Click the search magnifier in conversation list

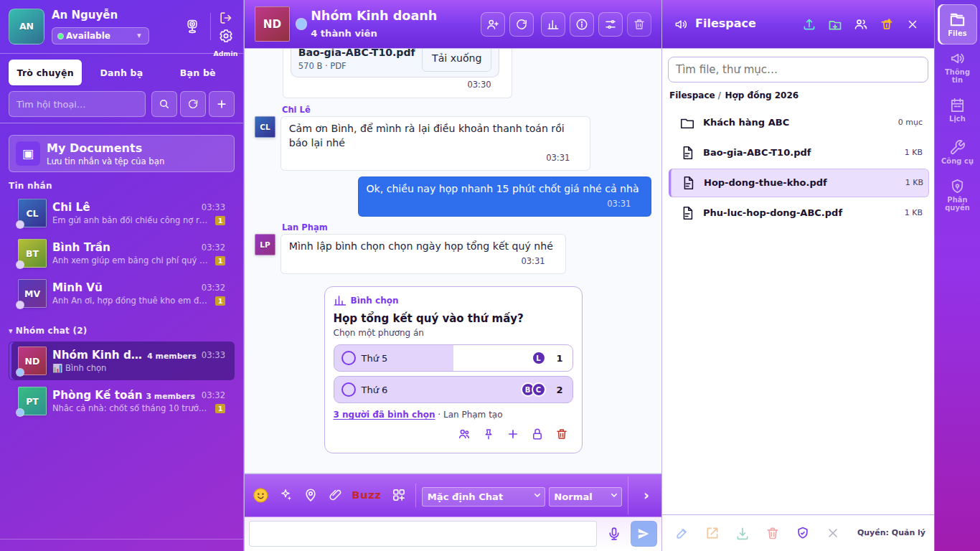[164, 104]
